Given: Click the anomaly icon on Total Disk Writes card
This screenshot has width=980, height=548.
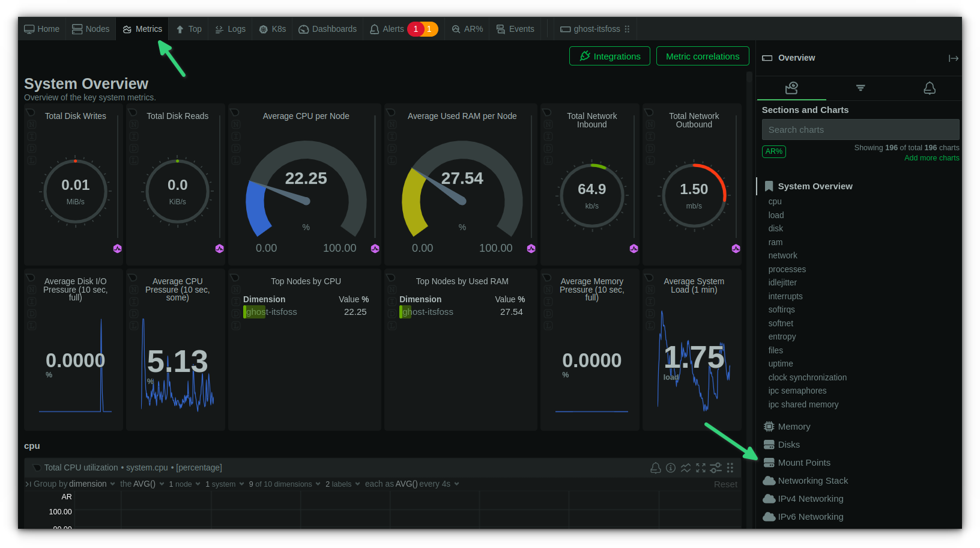Looking at the screenshot, I should coord(118,249).
